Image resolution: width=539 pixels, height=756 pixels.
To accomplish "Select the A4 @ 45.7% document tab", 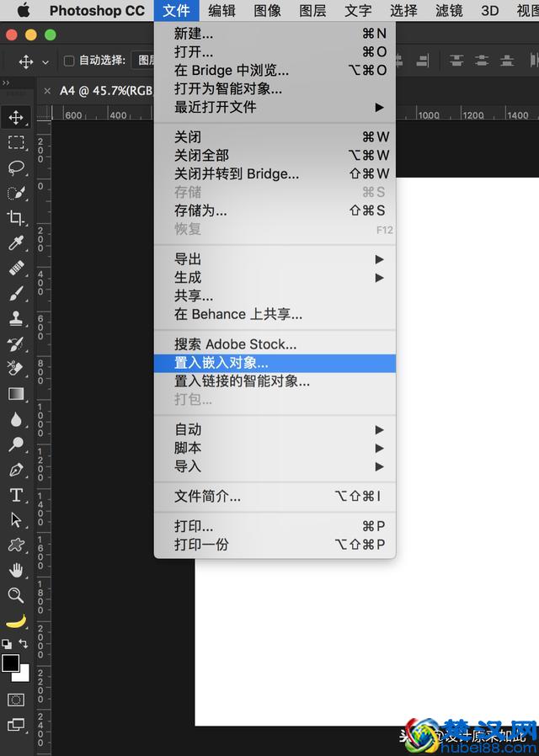I will (x=106, y=91).
